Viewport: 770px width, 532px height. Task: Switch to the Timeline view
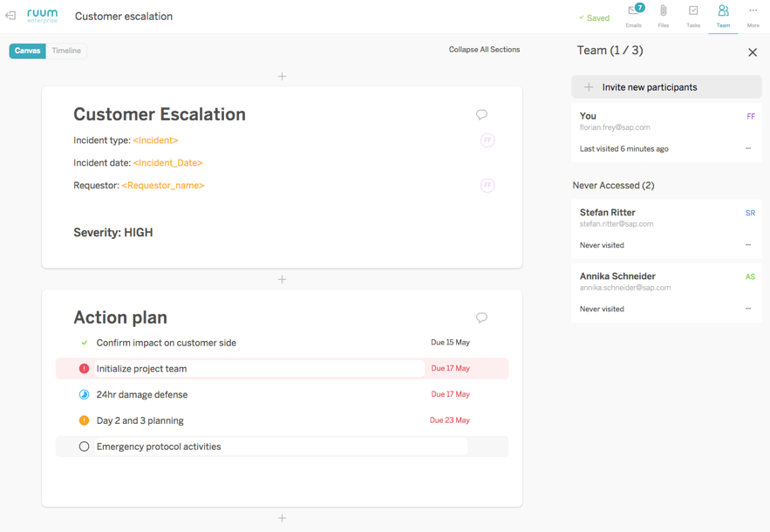[x=66, y=51]
